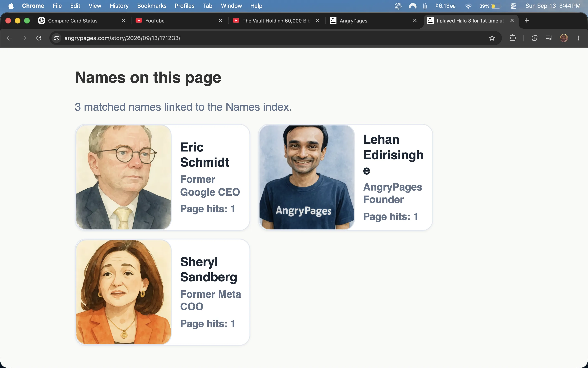This screenshot has width=588, height=368.
Task: Bookmark this page with the star
Action: [x=492, y=38]
